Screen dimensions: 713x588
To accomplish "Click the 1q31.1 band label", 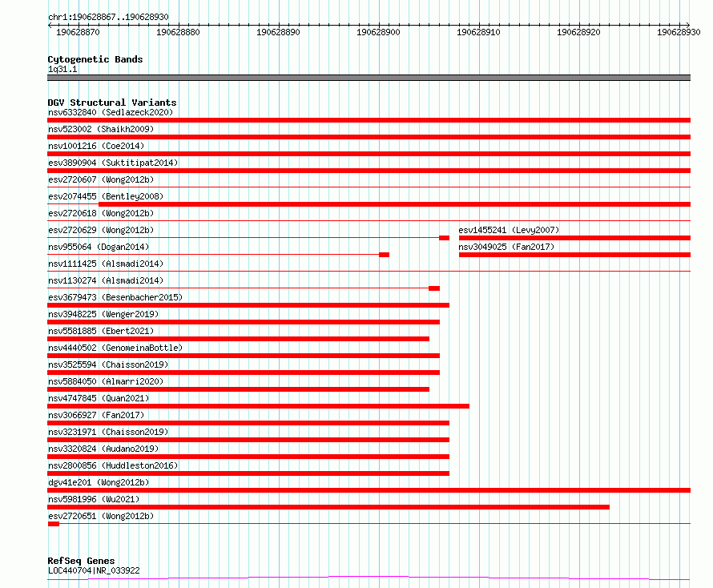I will point(62,69).
